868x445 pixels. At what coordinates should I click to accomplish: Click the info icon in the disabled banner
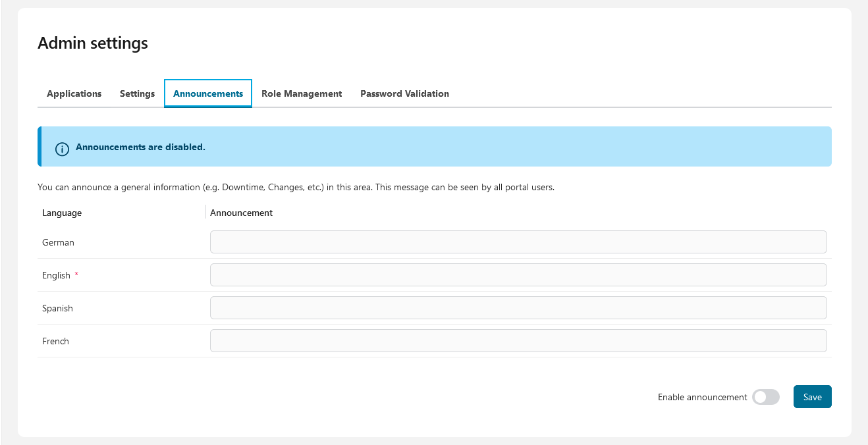pyautogui.click(x=62, y=149)
